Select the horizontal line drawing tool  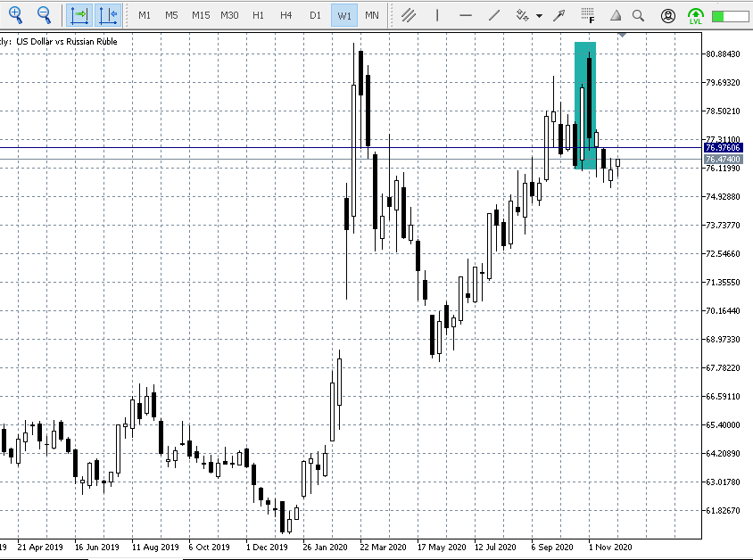tap(465, 15)
